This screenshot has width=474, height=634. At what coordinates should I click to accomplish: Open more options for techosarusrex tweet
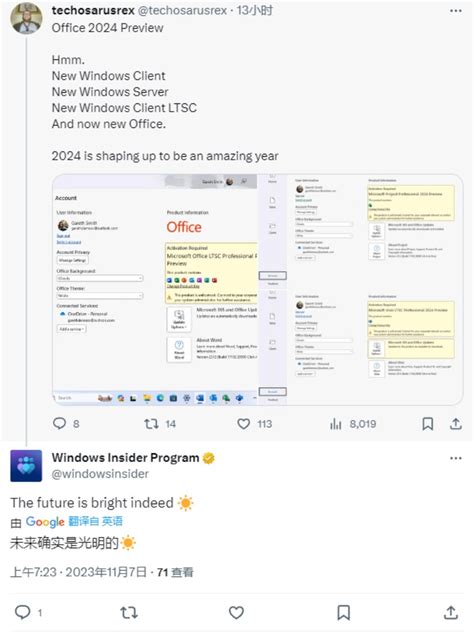click(456, 11)
